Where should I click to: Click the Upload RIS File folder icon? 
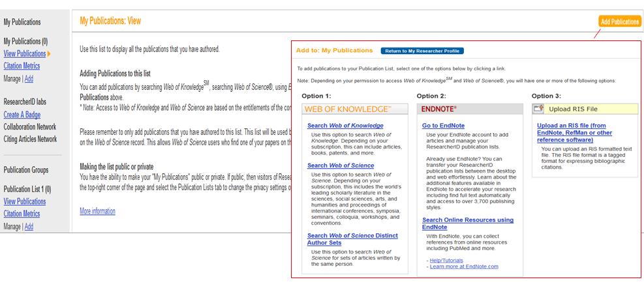pyautogui.click(x=540, y=109)
